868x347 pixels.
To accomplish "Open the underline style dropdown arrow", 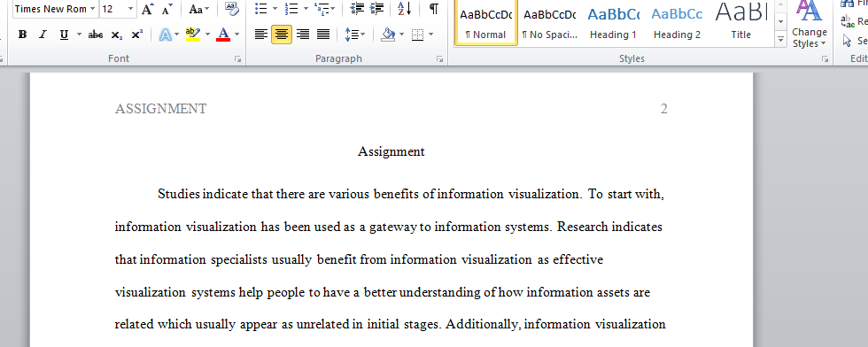I will pos(79,35).
